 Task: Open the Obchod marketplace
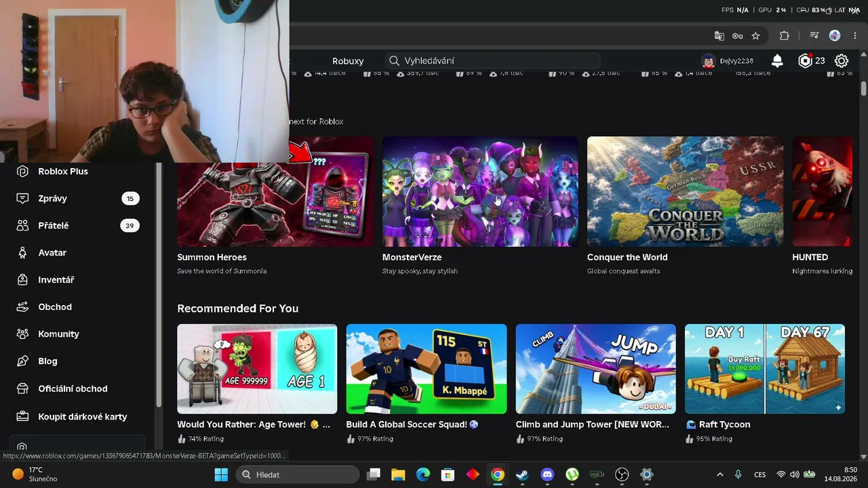pos(55,307)
